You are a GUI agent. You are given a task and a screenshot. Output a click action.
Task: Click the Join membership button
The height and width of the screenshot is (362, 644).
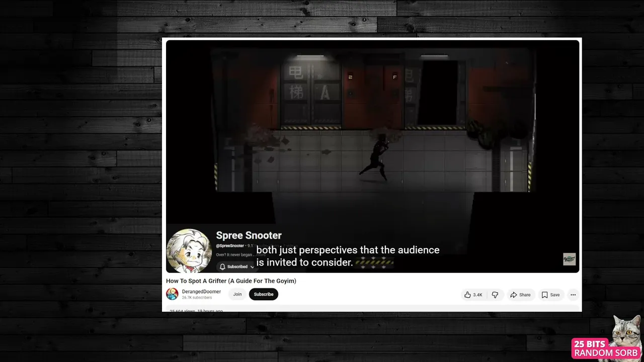point(237,294)
